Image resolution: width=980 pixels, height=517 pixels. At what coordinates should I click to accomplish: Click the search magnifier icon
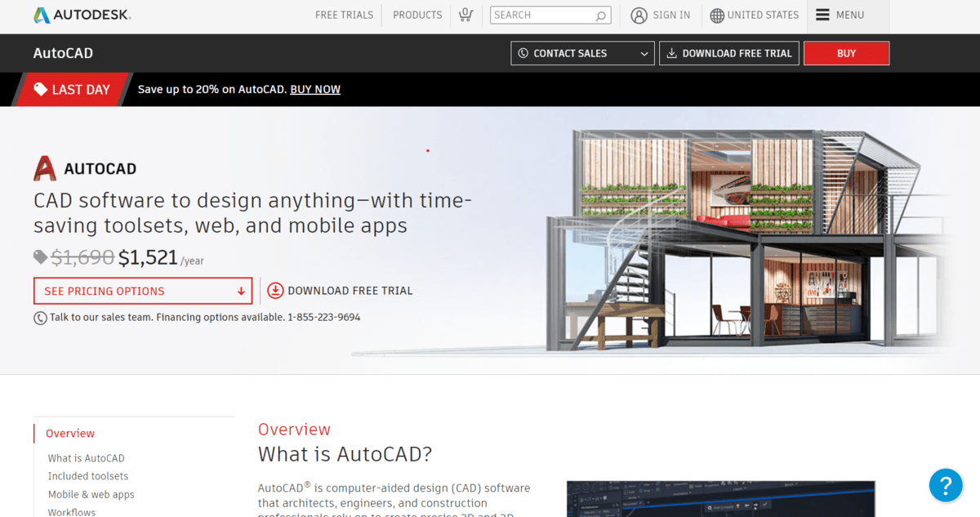click(x=601, y=16)
